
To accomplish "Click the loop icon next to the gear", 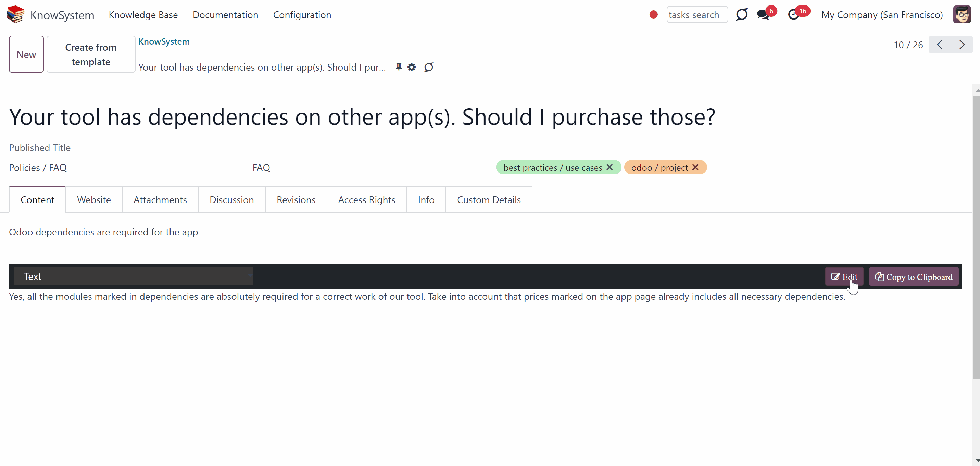I will [x=429, y=67].
